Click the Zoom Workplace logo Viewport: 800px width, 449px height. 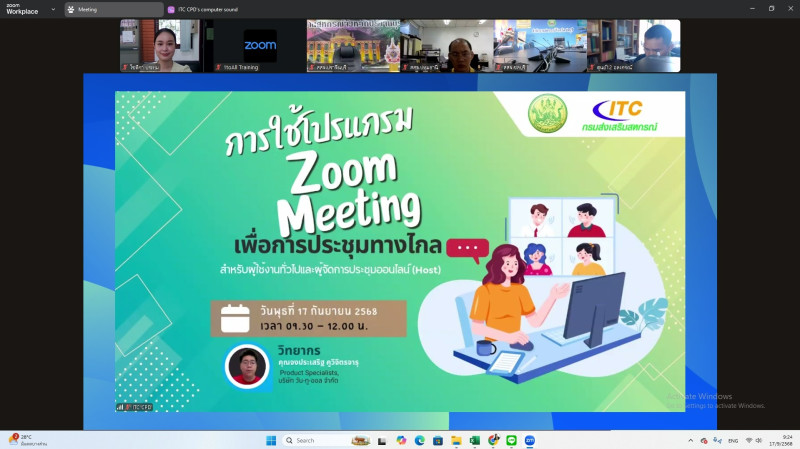22,9
